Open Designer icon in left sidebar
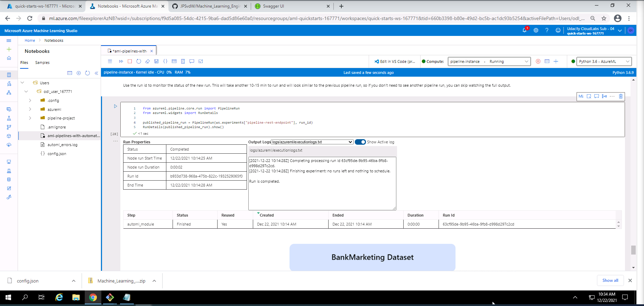This screenshot has height=306, width=644. click(x=9, y=93)
